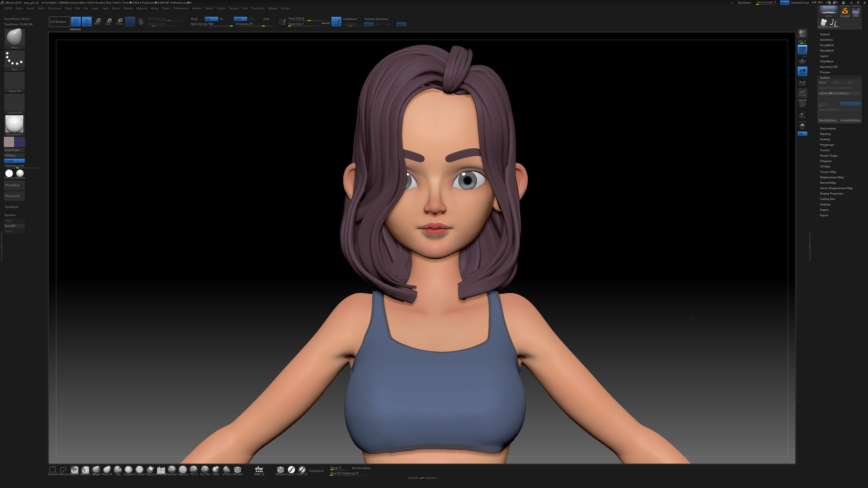Toggle the BackfaceMask option

361,468
